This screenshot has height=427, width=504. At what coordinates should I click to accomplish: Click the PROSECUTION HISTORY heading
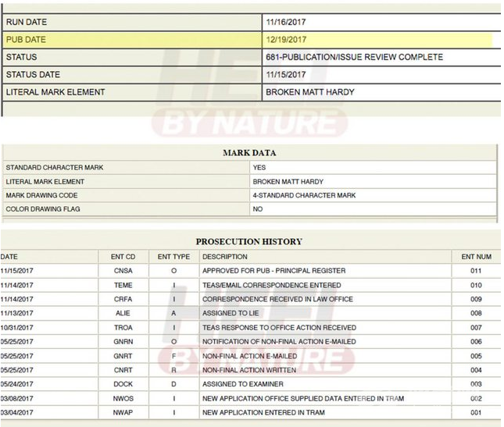coord(249,241)
